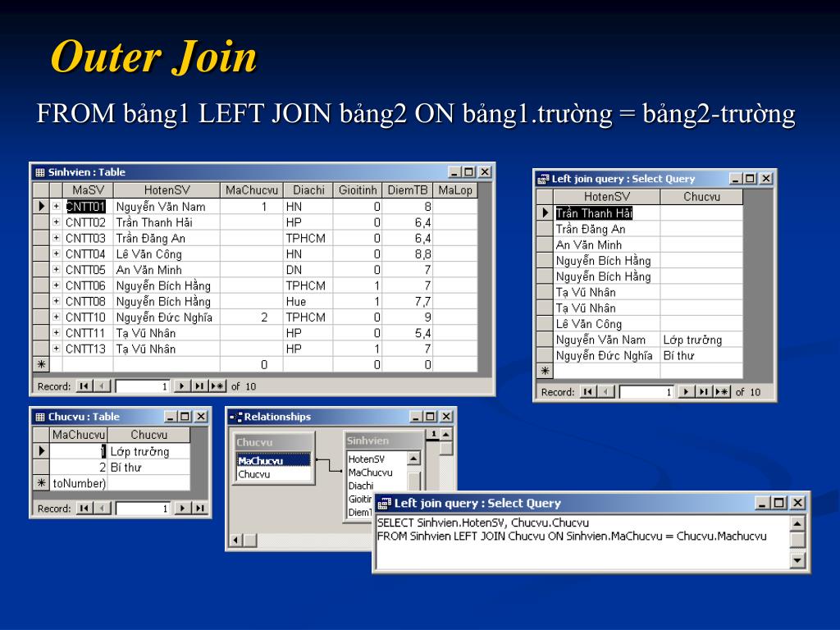Viewport: 840px width, 630px height.
Task: Click the SQL query window title icon
Action: 384,503
